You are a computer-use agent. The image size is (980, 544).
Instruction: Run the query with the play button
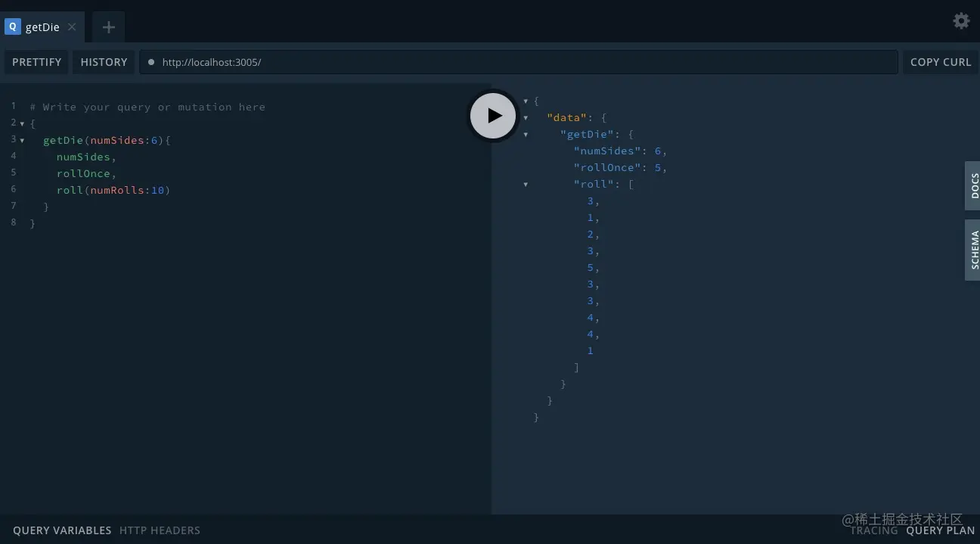pyautogui.click(x=493, y=116)
